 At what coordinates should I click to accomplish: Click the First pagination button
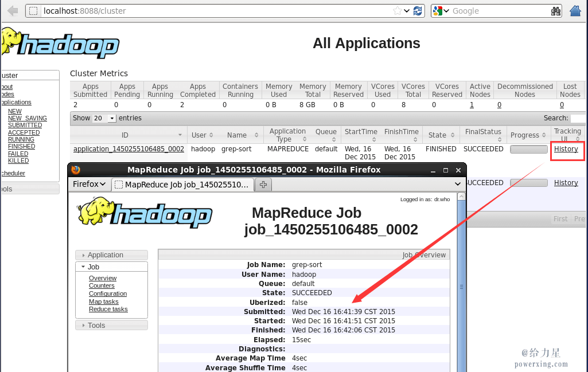(560, 218)
